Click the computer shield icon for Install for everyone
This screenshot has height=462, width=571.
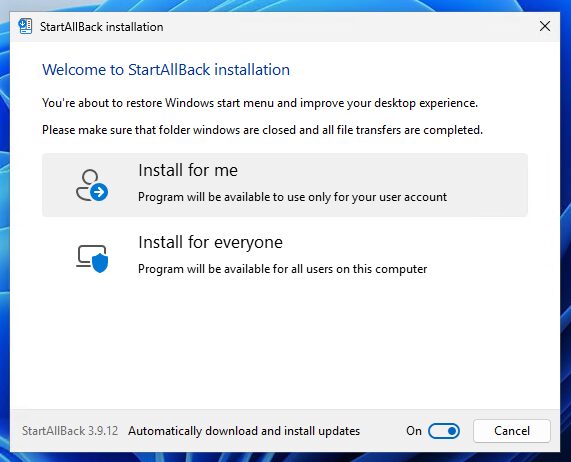(92, 258)
